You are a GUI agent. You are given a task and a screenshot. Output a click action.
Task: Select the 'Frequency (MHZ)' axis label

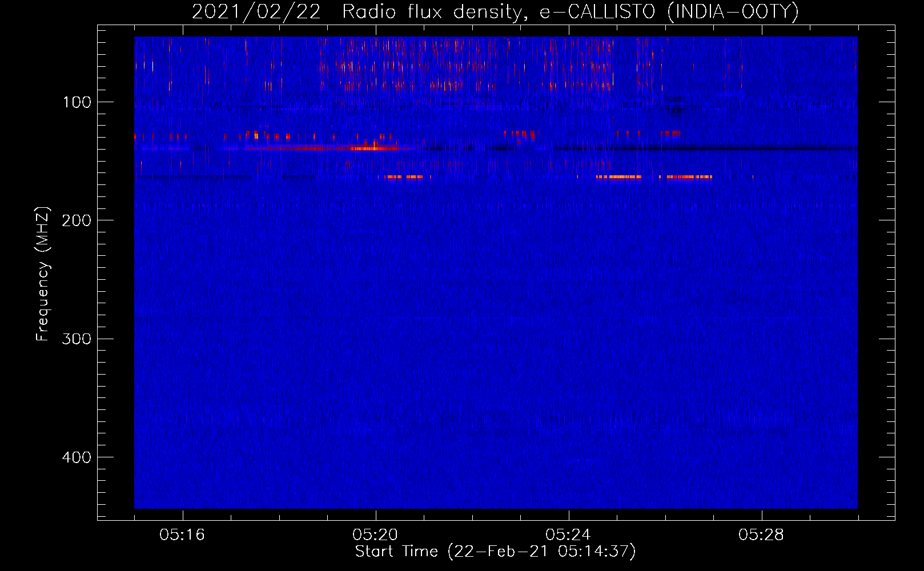pyautogui.click(x=43, y=274)
